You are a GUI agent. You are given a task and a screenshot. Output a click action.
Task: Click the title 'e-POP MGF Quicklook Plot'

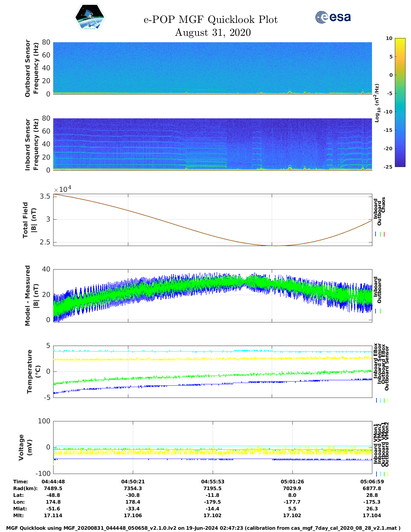(x=210, y=20)
